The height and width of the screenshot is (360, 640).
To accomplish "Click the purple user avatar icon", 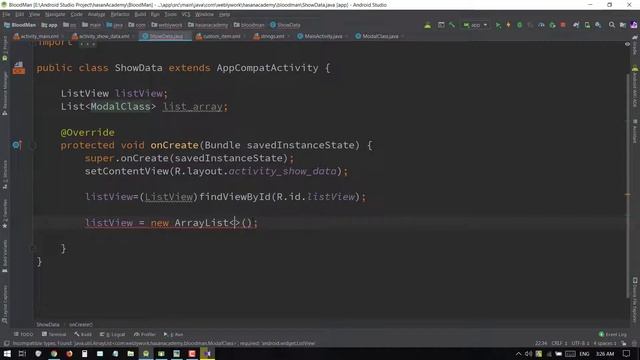I will pyautogui.click(x=634, y=25).
